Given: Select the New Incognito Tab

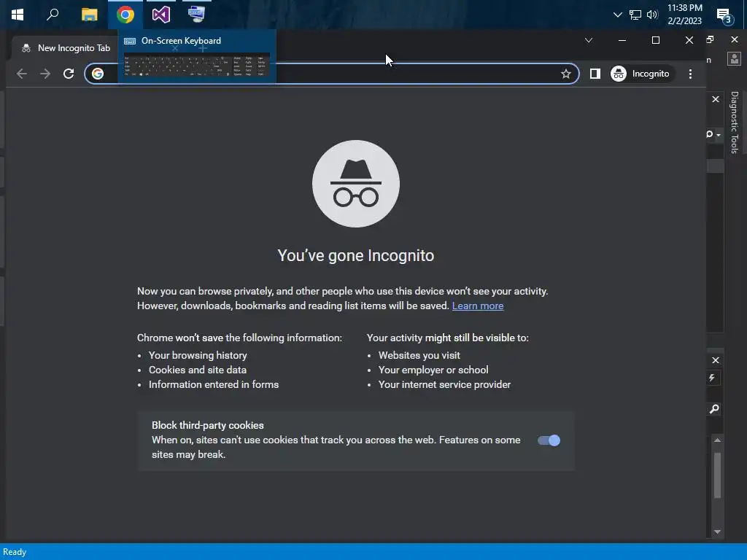Looking at the screenshot, I should pos(66,48).
